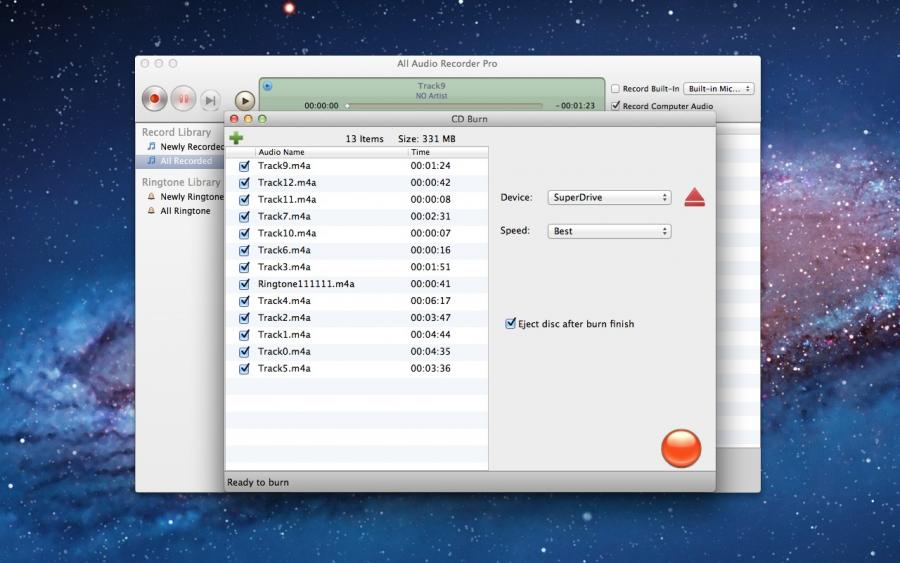Click music note icon beside Newly Recorded
Viewport: 900px width, 563px height.
[152, 146]
